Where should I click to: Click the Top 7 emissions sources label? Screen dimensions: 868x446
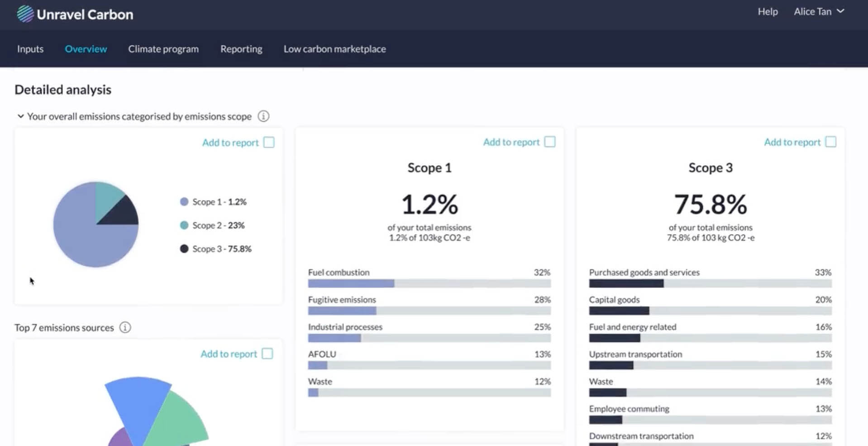pyautogui.click(x=64, y=327)
